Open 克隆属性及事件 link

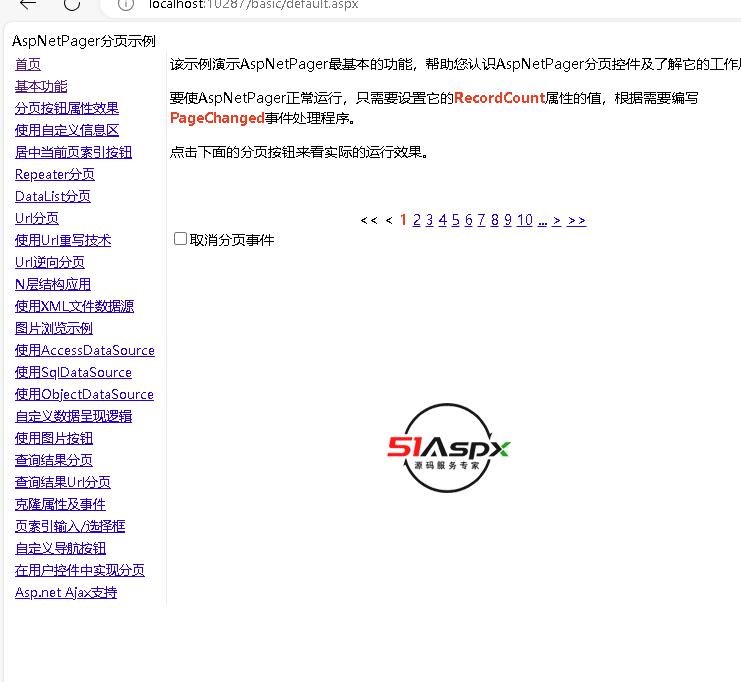[60, 504]
